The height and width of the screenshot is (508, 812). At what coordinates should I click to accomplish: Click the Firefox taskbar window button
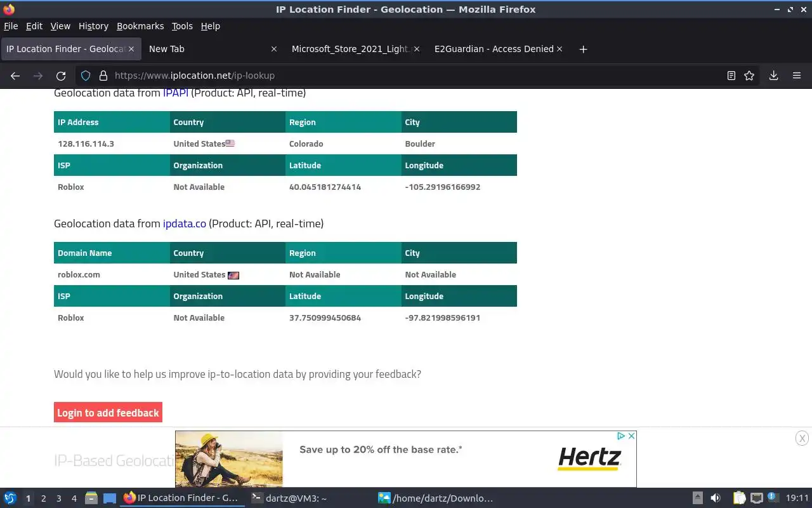(x=183, y=498)
